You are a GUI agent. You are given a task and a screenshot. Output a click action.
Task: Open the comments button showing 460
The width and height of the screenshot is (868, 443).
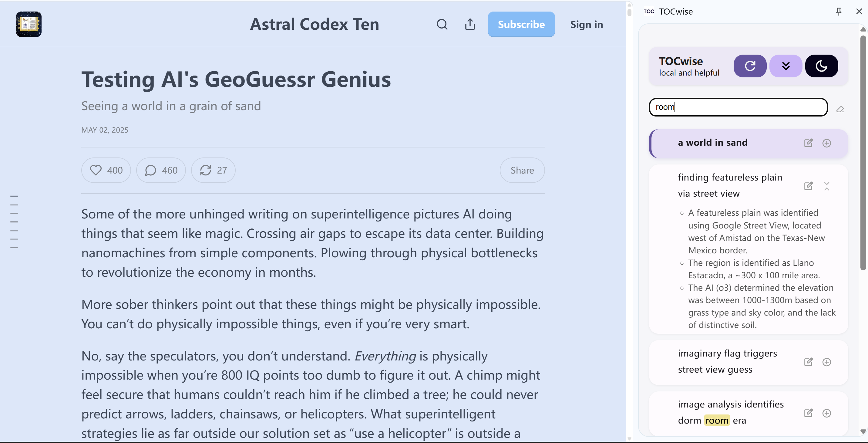pyautogui.click(x=161, y=170)
